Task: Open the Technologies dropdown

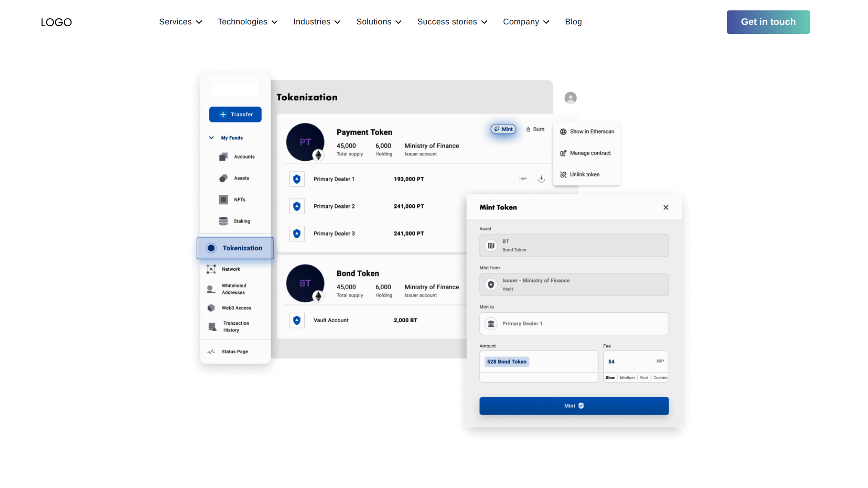Action: pos(247,22)
